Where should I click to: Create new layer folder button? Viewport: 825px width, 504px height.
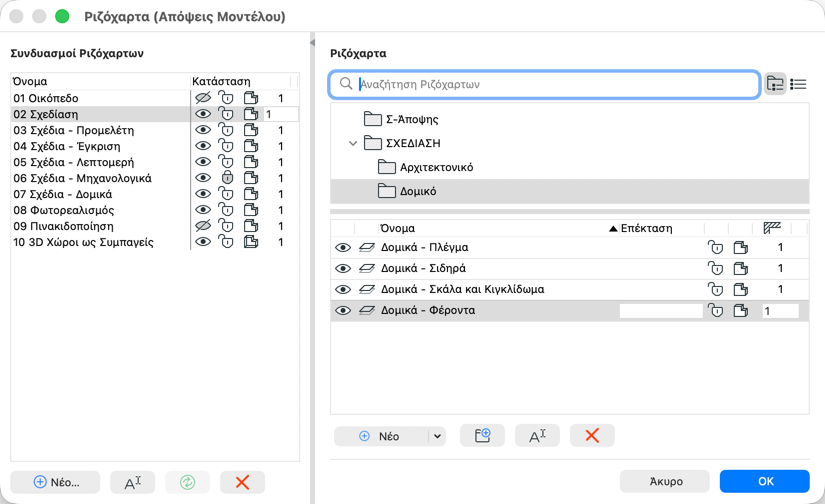(482, 436)
